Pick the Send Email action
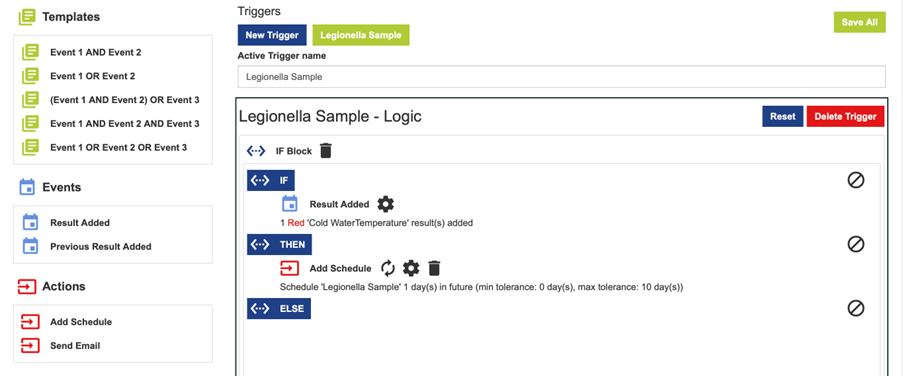The width and height of the screenshot is (903, 376). coord(75,345)
